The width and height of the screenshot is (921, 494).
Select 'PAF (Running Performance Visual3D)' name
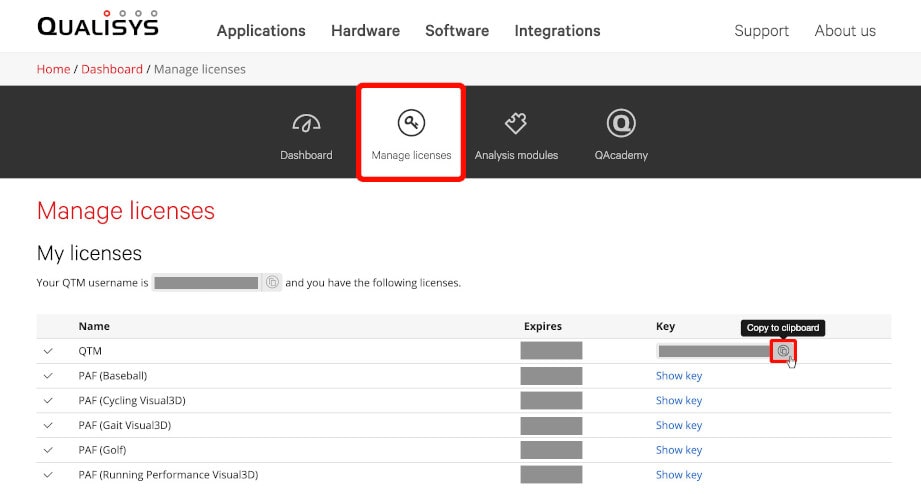click(x=169, y=475)
